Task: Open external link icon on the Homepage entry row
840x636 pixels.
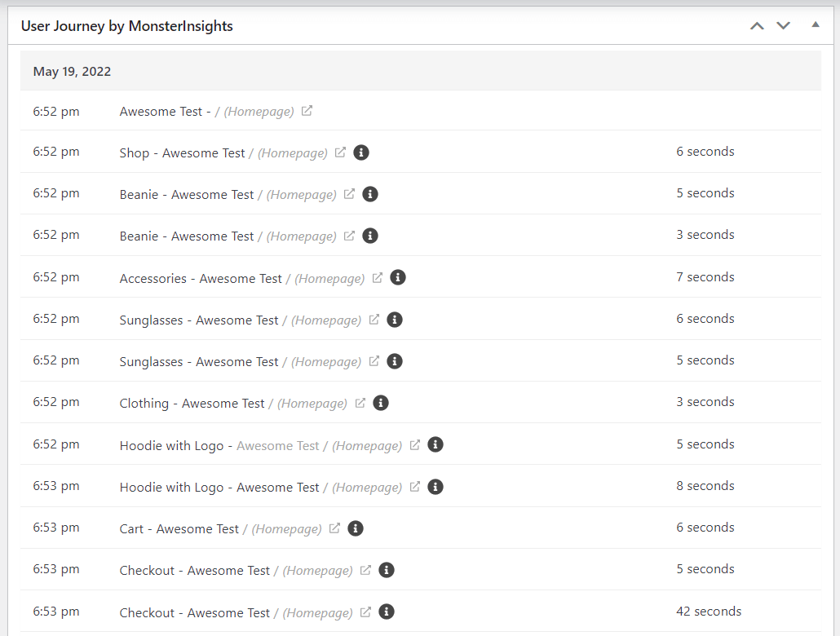Action: click(305, 111)
